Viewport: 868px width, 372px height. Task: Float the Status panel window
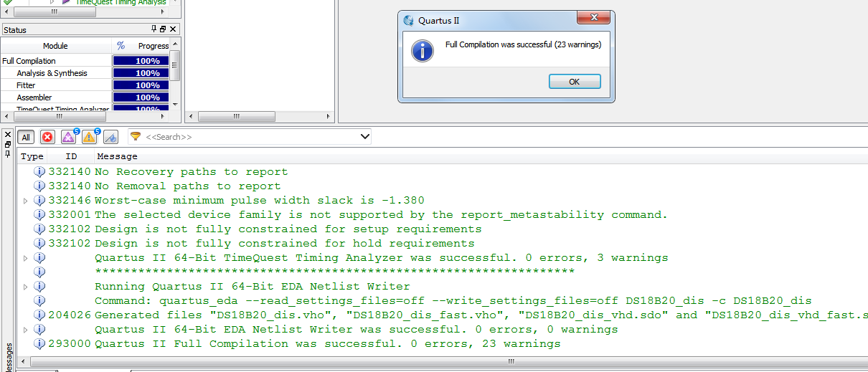(163, 29)
